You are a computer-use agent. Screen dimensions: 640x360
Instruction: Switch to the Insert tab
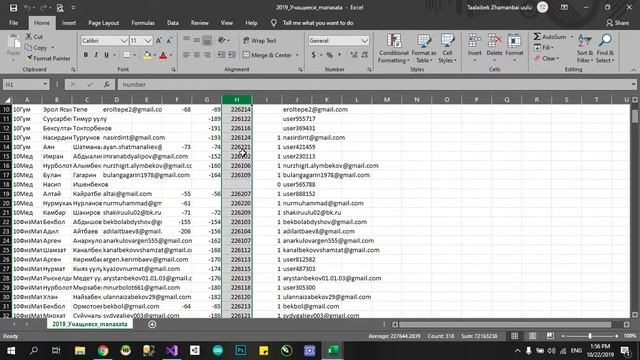pos(69,23)
